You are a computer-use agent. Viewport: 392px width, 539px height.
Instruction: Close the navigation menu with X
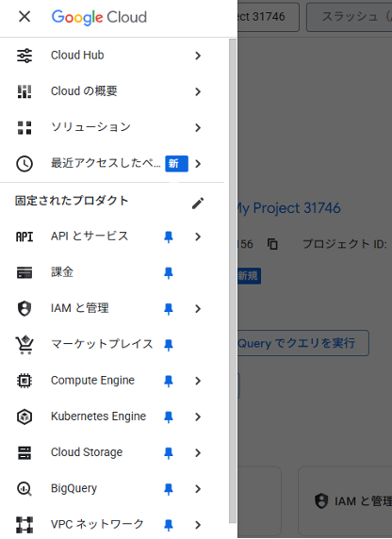click(24, 16)
